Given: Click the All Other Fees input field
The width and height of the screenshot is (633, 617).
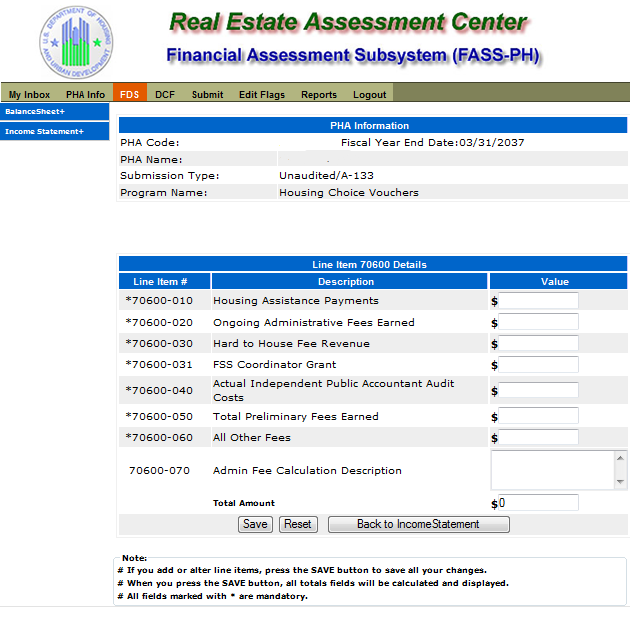Looking at the screenshot, I should (x=538, y=437).
